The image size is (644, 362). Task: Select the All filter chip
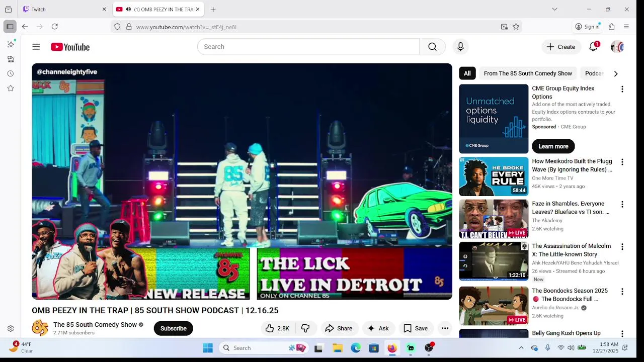[467, 73]
